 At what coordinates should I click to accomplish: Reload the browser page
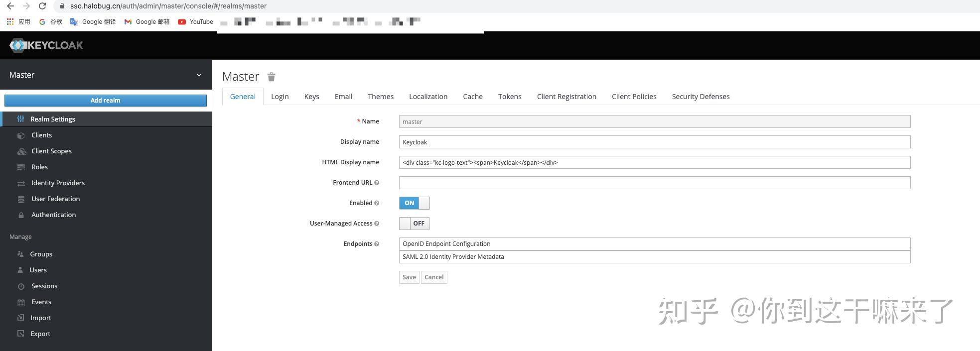tap(42, 6)
